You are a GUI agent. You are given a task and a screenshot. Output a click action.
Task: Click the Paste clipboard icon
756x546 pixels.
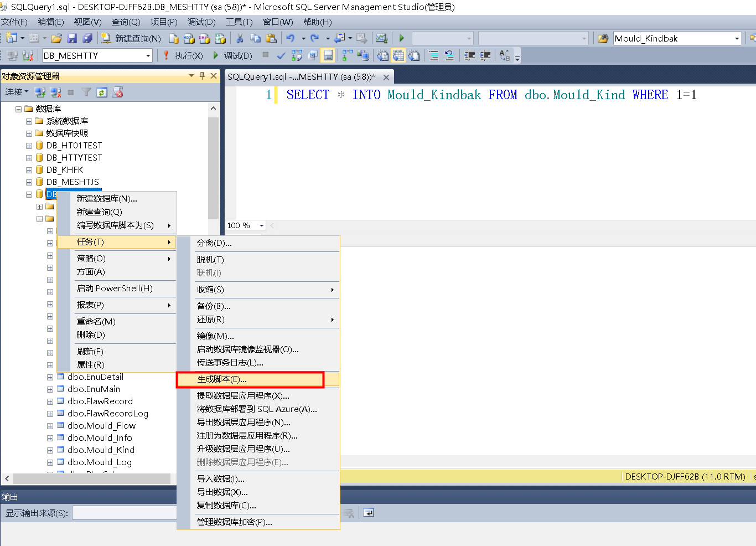click(x=271, y=38)
